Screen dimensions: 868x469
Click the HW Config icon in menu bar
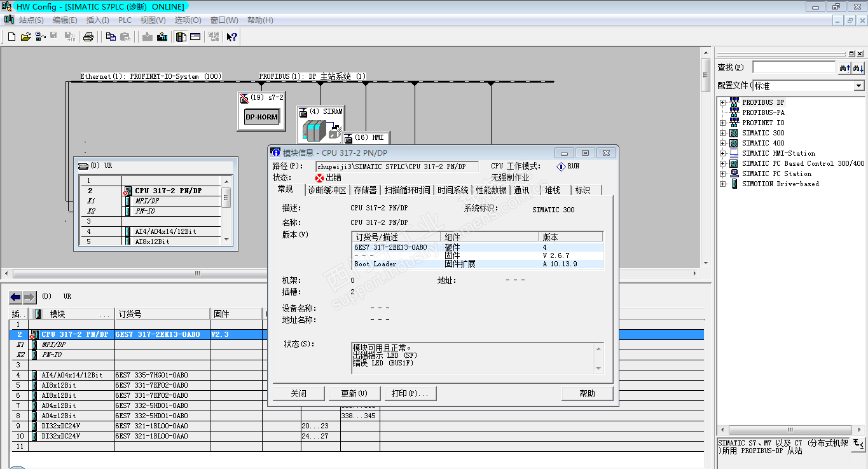9,20
